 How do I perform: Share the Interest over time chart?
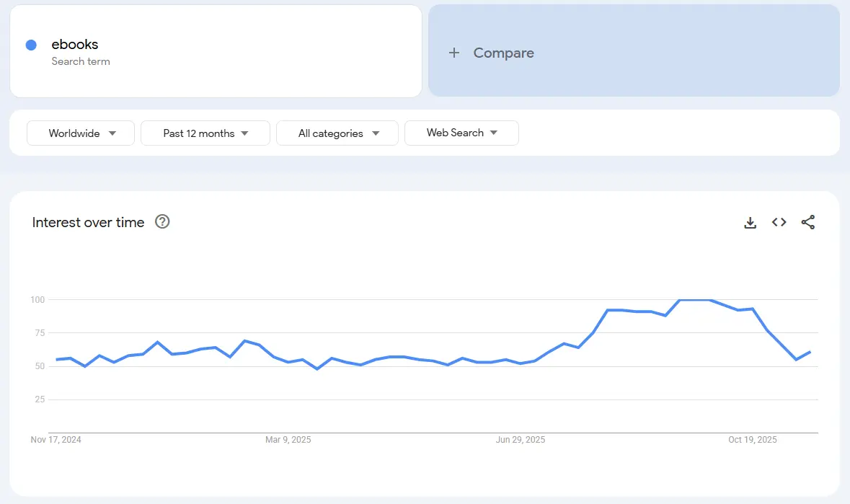[x=807, y=223]
